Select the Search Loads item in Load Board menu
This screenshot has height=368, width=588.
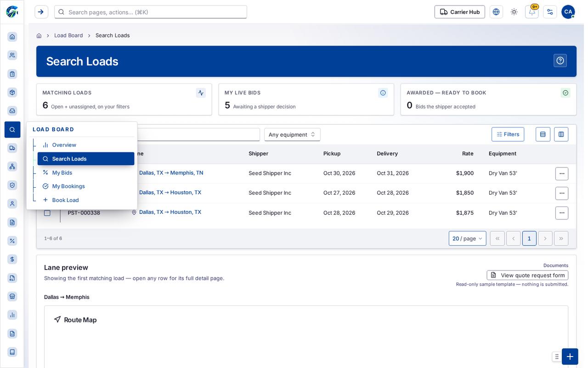(x=86, y=159)
